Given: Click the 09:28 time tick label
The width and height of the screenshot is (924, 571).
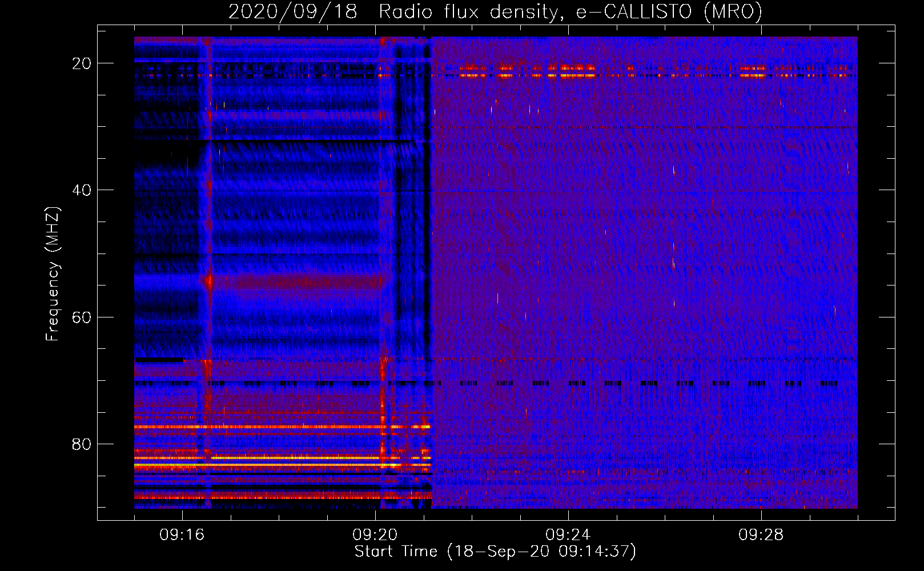Looking at the screenshot, I should (761, 535).
